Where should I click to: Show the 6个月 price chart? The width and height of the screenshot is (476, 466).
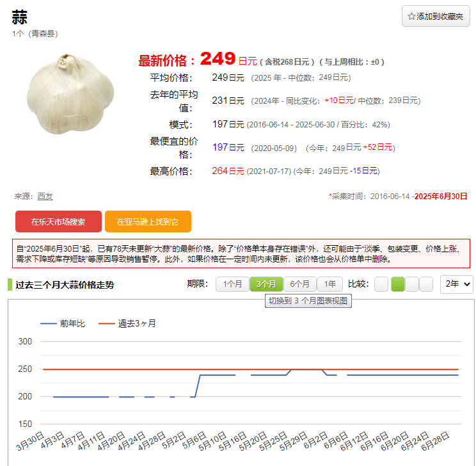coord(300,284)
